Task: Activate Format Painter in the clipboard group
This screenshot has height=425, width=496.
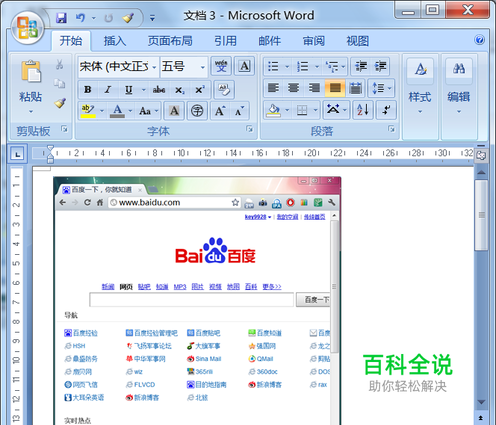Action: (60, 103)
